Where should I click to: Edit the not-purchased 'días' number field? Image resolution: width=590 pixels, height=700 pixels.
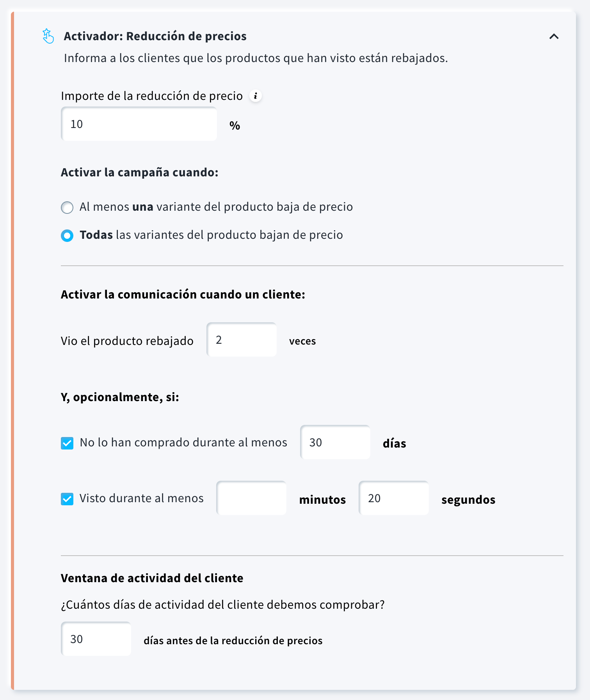point(335,442)
